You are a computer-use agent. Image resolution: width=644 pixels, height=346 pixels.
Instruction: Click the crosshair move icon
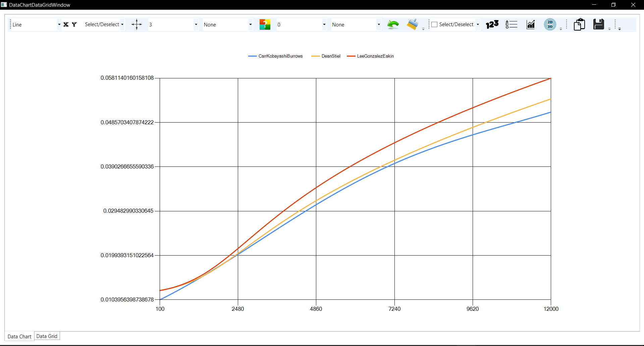pyautogui.click(x=137, y=24)
